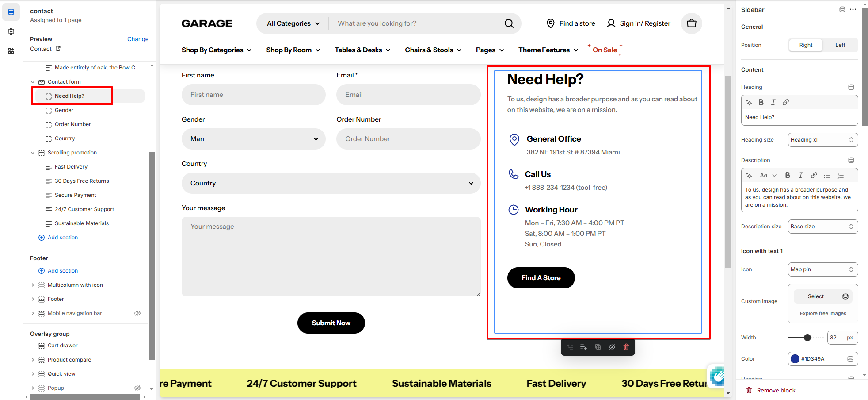Image resolution: width=868 pixels, height=400 pixels.
Task: Move block down in floating toolbar
Action: tap(584, 347)
